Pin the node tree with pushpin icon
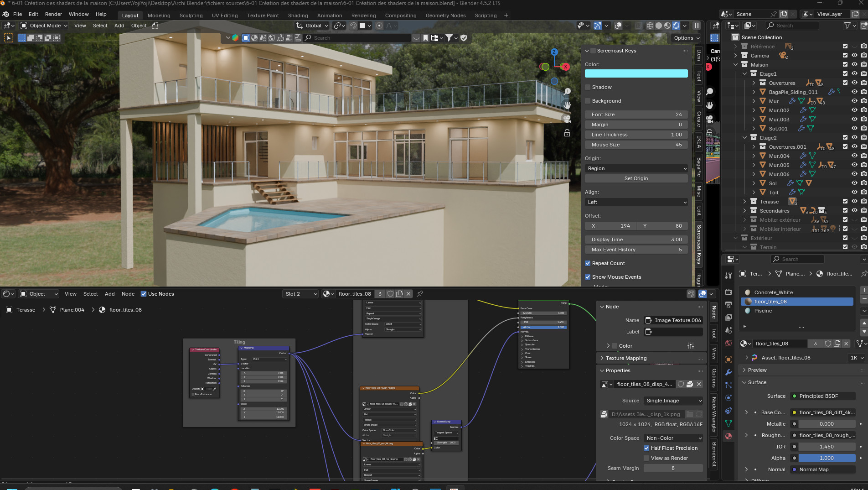This screenshot has width=868, height=490. click(x=420, y=294)
